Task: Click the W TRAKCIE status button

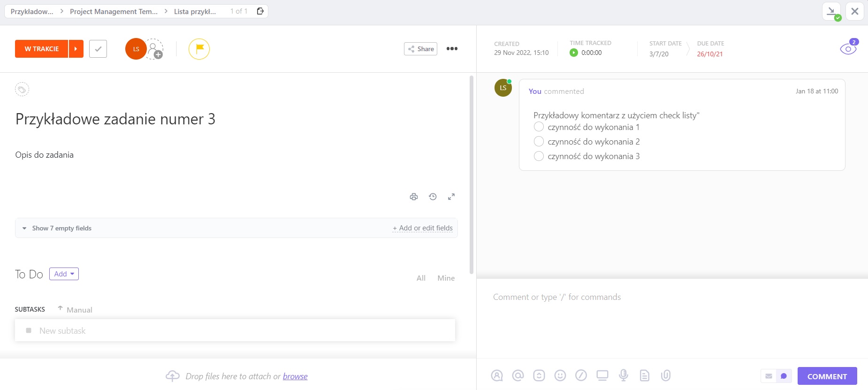Action: (41, 49)
